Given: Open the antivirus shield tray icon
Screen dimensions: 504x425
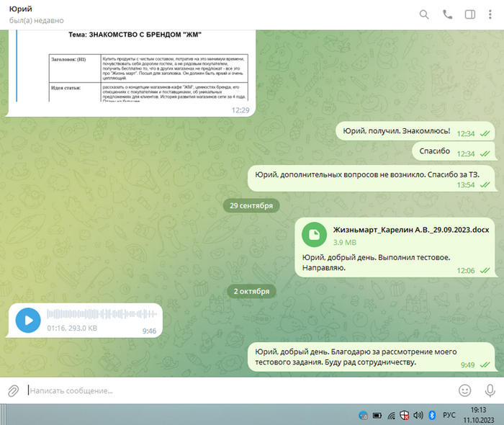Looking at the screenshot, I should click(x=405, y=416).
